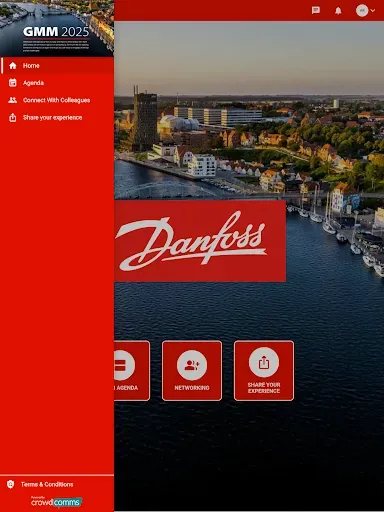Click the people icon for colleagues
This screenshot has width=384, height=512.
(13, 100)
